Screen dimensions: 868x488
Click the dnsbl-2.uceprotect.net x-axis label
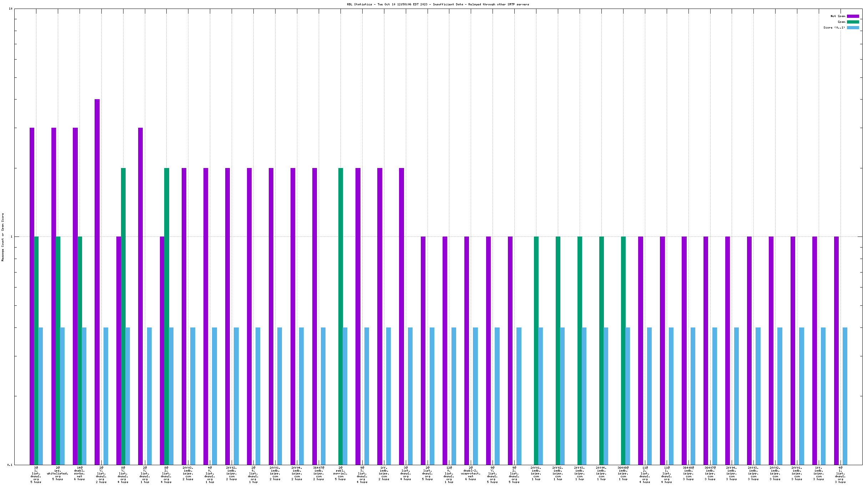click(x=471, y=474)
